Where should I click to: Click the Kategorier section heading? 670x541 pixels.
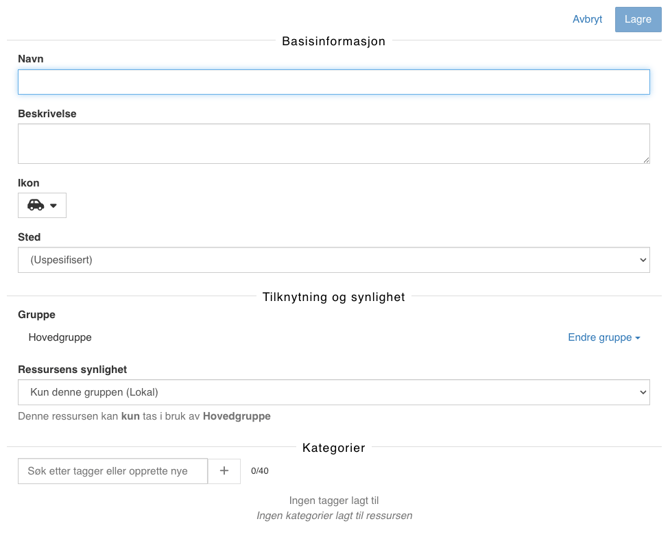pyautogui.click(x=333, y=448)
